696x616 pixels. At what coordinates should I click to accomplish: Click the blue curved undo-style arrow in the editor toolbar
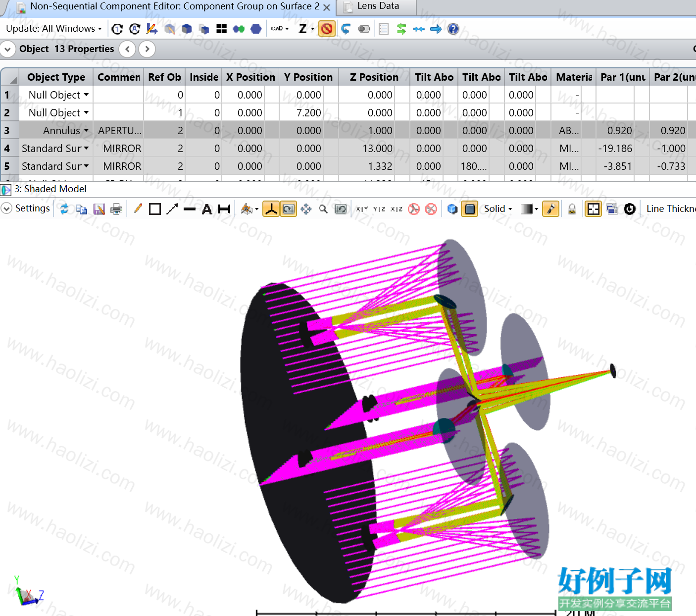click(346, 29)
